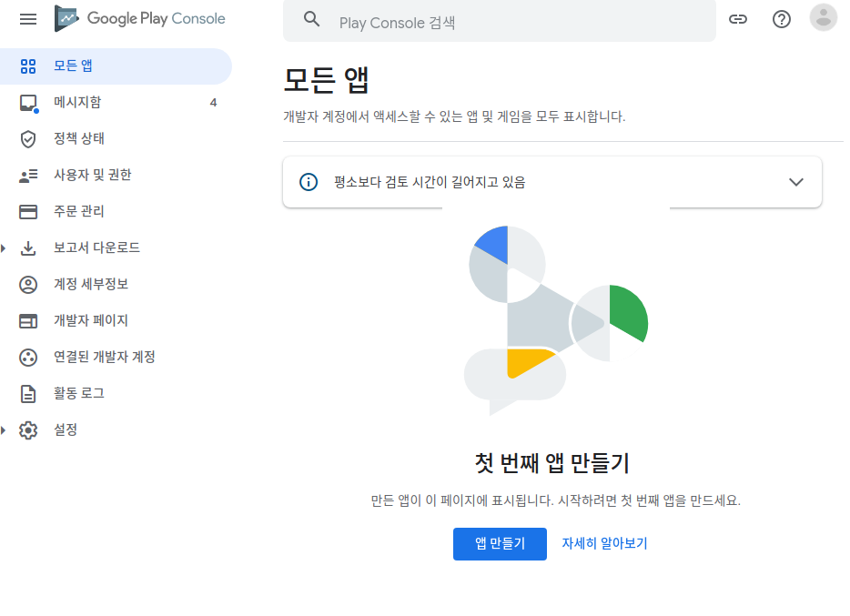Open 자세히 알아보기 link

coord(604,543)
